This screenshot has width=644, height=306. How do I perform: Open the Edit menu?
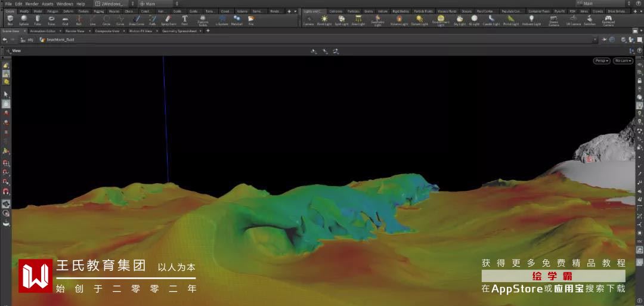click(x=18, y=4)
